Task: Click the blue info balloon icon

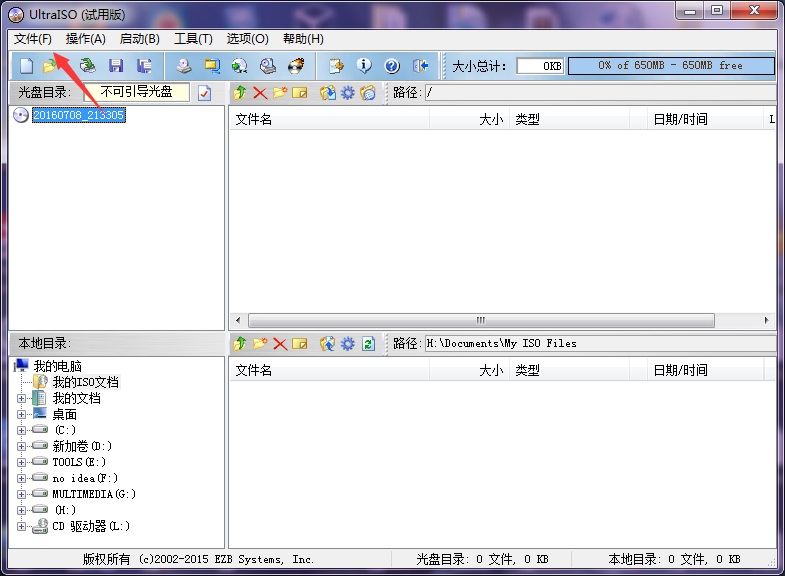Action: pyautogui.click(x=364, y=66)
